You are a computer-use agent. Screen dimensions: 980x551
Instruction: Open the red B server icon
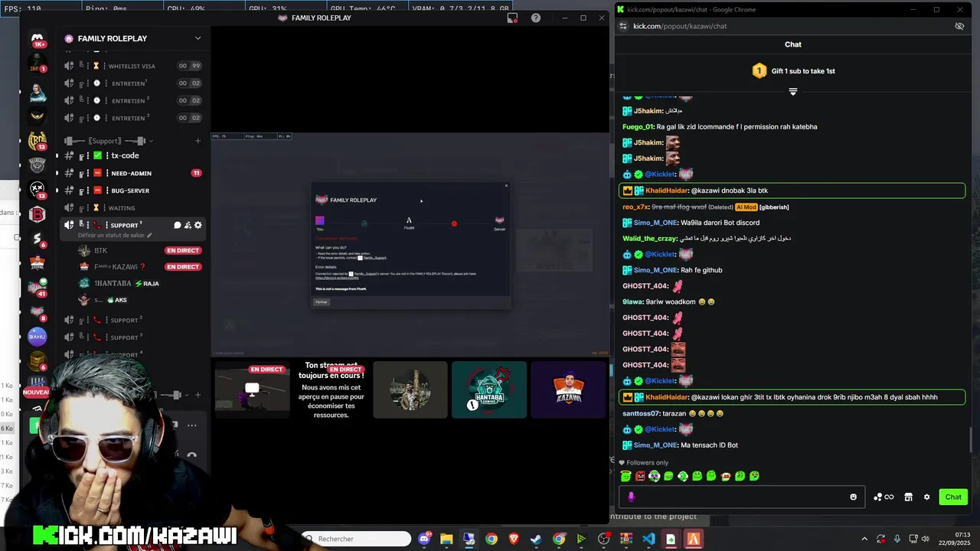(37, 214)
